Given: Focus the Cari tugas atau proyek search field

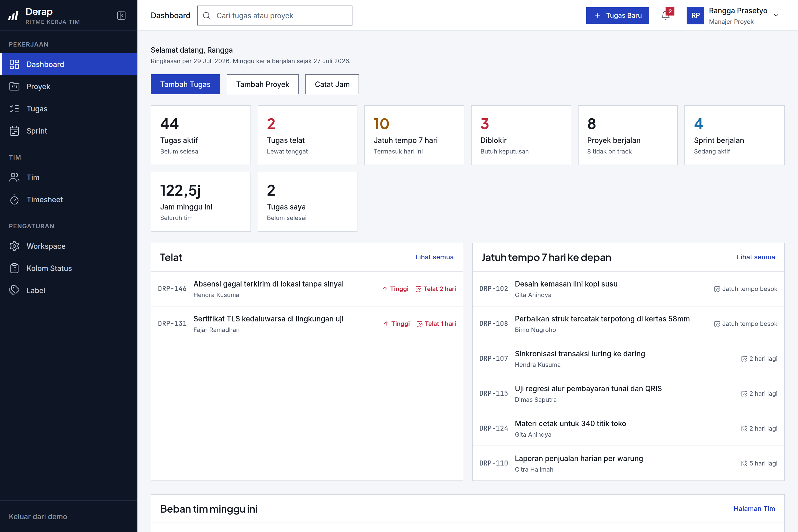Looking at the screenshot, I should coord(275,16).
